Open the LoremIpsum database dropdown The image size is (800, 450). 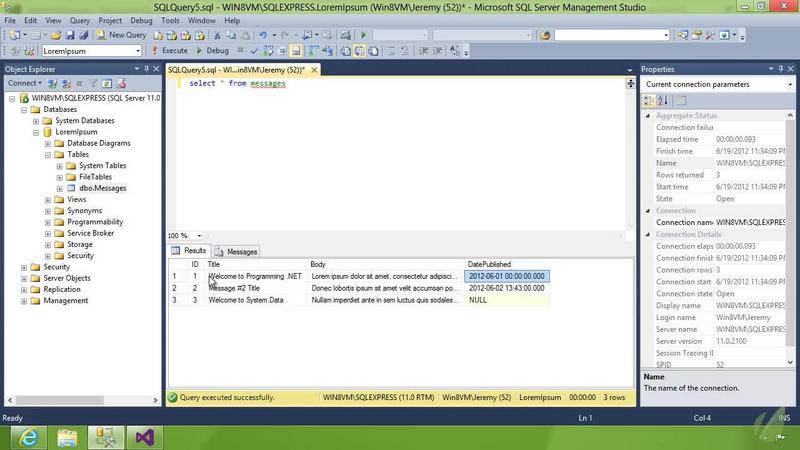click(x=138, y=51)
